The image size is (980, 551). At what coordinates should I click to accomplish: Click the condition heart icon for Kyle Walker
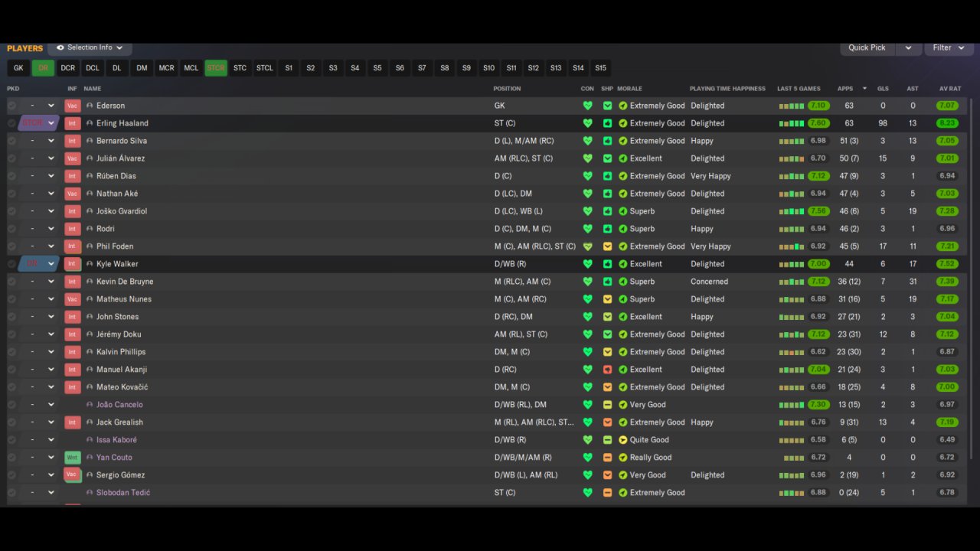point(587,264)
